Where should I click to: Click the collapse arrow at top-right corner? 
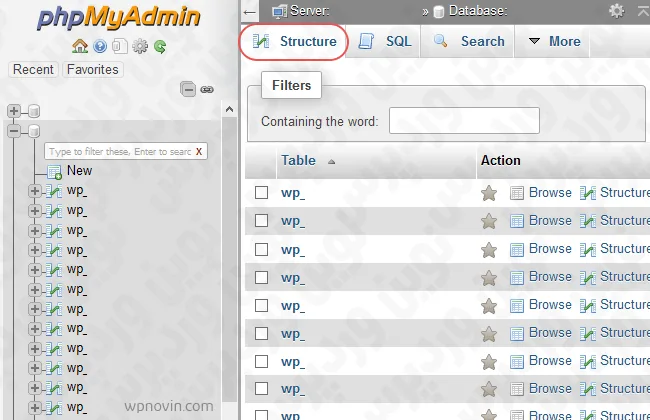tap(643, 11)
